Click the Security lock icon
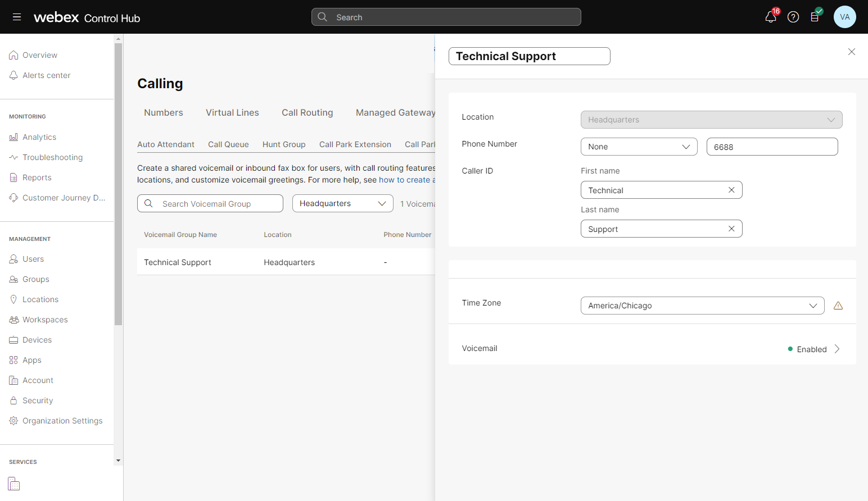Viewport: 868px width, 501px height. (13, 400)
